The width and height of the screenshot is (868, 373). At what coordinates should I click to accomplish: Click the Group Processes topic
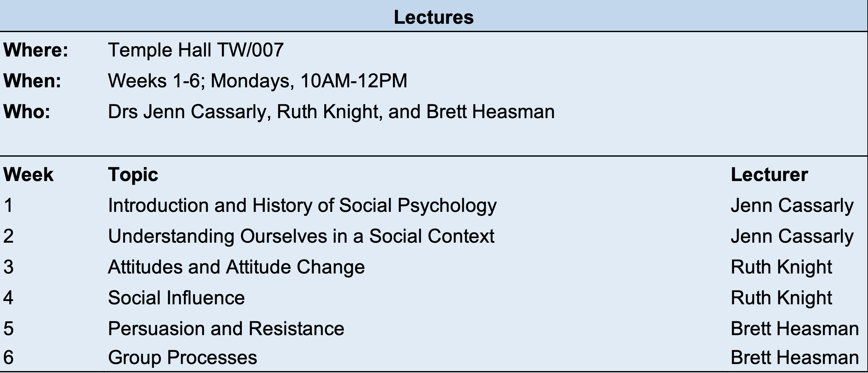[x=182, y=358]
